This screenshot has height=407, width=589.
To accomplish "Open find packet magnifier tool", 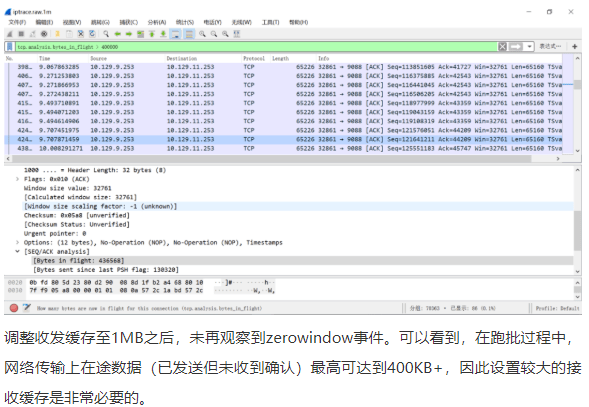I will [x=106, y=34].
